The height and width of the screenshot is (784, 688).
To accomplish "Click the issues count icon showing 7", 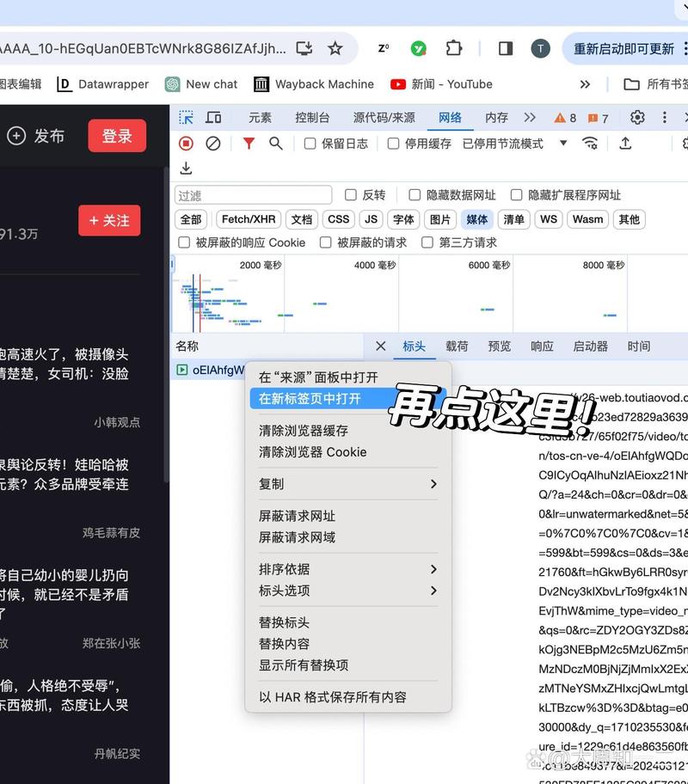I will [598, 118].
